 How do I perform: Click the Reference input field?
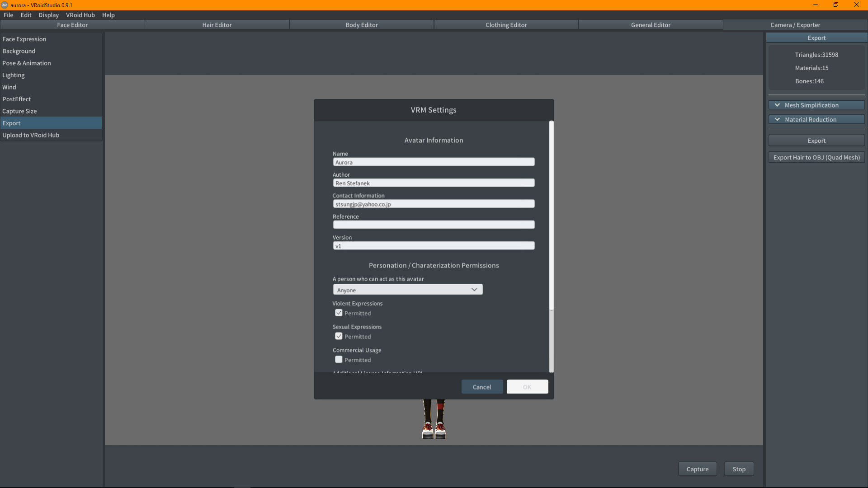tap(433, 225)
